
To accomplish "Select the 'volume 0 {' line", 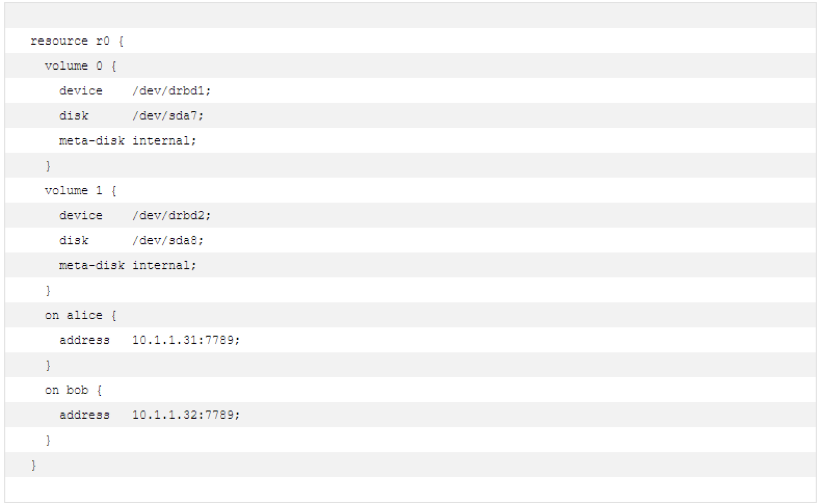I will click(x=81, y=66).
